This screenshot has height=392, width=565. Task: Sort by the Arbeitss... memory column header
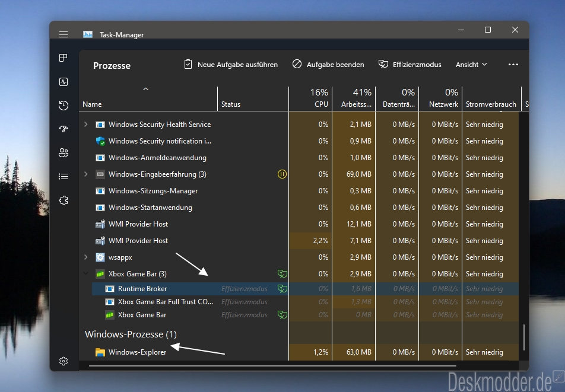point(354,98)
